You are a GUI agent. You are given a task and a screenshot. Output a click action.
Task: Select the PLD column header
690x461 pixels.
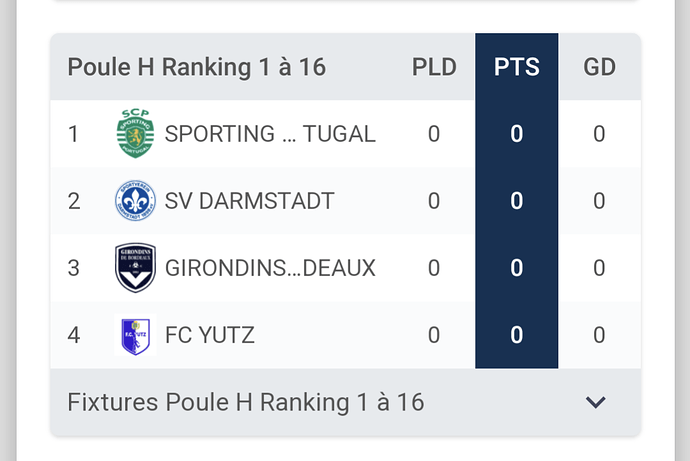434,67
